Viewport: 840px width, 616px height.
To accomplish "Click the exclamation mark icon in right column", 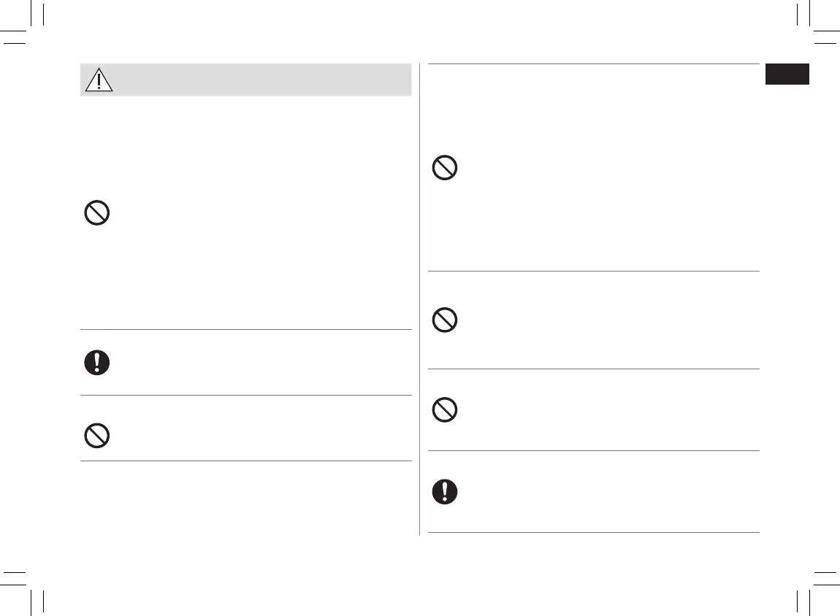I will click(445, 492).
